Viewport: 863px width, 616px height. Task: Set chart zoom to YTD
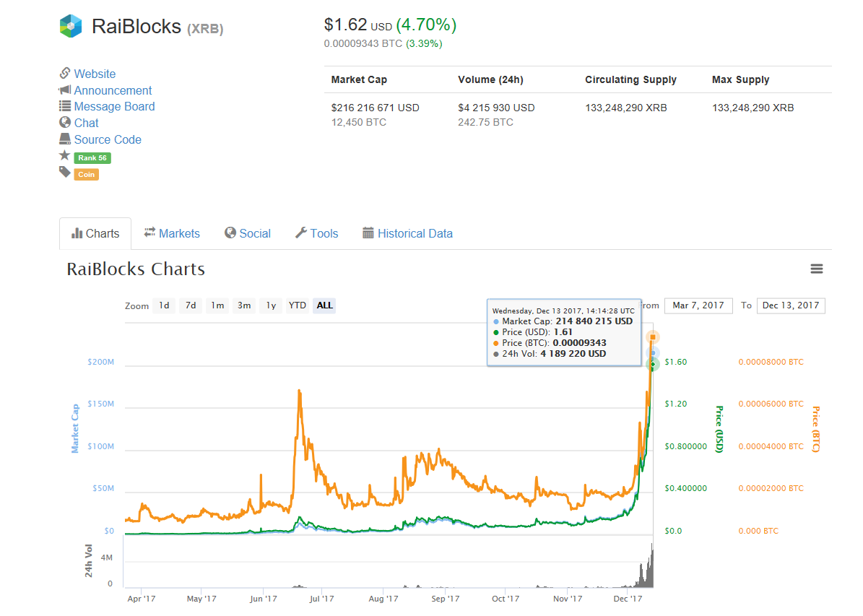[x=298, y=305]
